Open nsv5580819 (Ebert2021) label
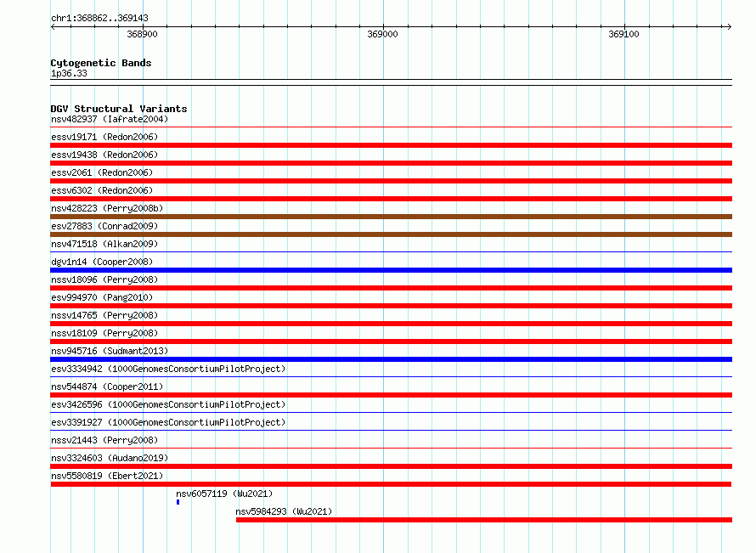This screenshot has width=756, height=553. (107, 476)
